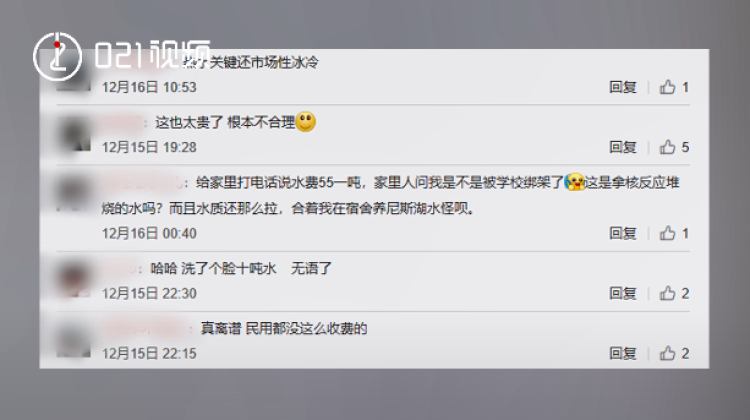Reply to the comment posted 12月16日 10:53
Image resolution: width=750 pixels, height=420 pixels.
[x=623, y=87]
